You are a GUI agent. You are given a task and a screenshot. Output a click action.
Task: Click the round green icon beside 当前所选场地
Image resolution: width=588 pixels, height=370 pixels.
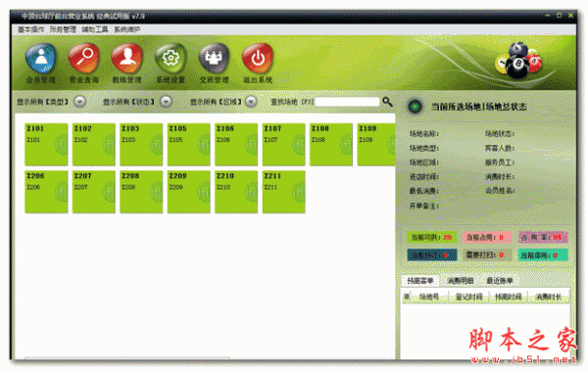416,107
